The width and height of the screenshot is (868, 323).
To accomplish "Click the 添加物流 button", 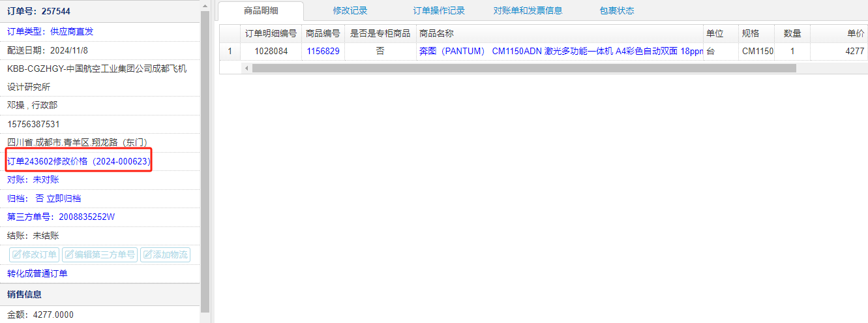I will coord(165,254).
